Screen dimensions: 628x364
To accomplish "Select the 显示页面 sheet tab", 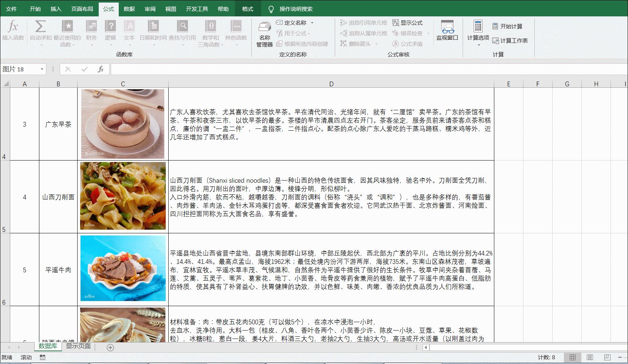I will [78, 346].
